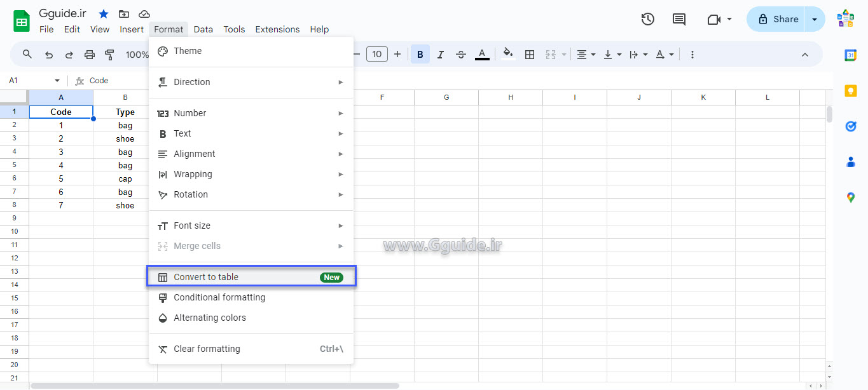This screenshot has height=390, width=868.
Task: Select the text color swatch icon
Action: click(x=482, y=54)
